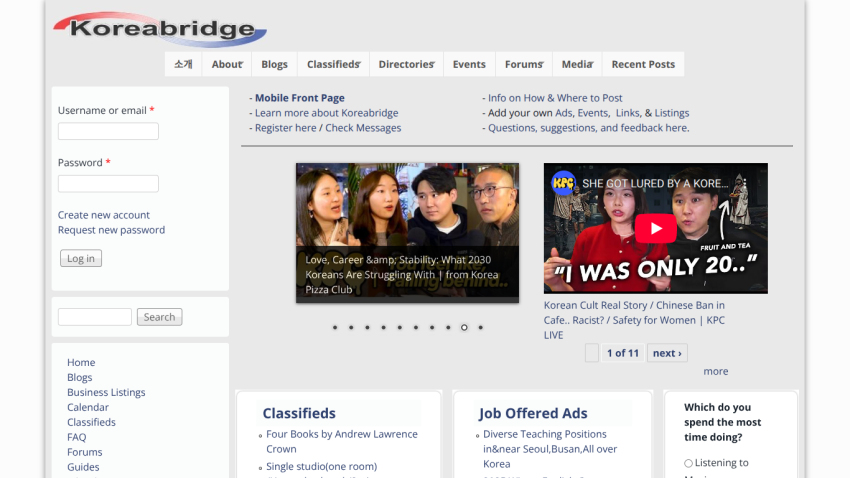This screenshot has width=850, height=478.
Task: Open the Events link in intro text
Action: pos(593,113)
